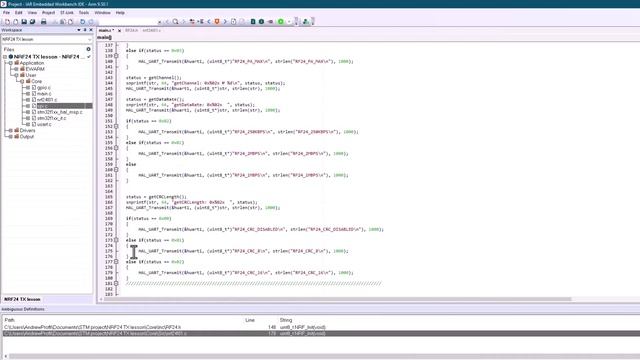Collapse the User group
640x360 pixels.
pos(16,75)
